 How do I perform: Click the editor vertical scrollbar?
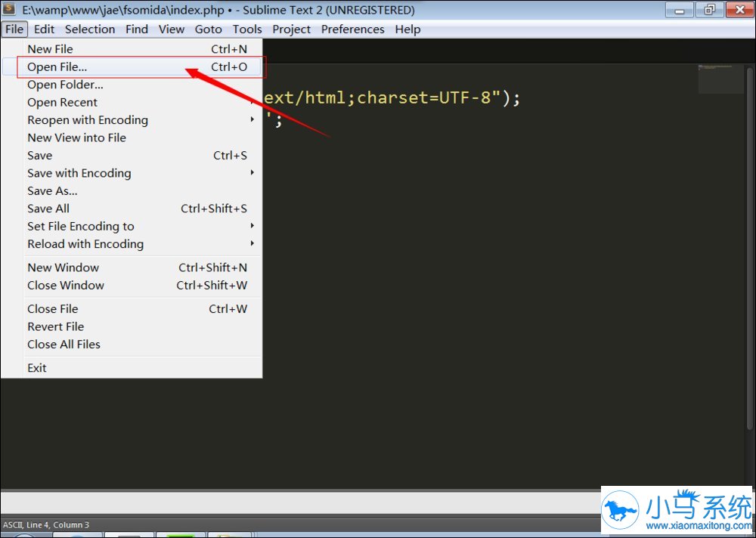click(x=750, y=248)
